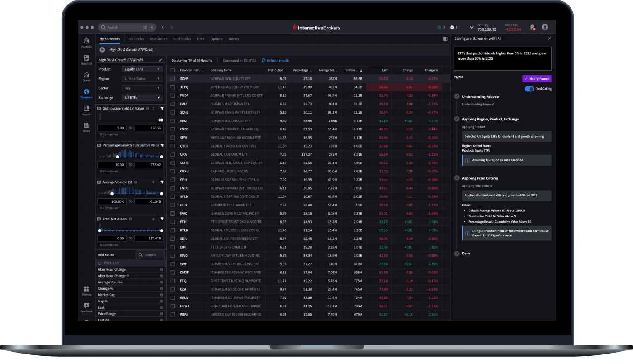Click the back navigation arrow
Screen dimensions: 633x364
pyautogui.click(x=163, y=27)
